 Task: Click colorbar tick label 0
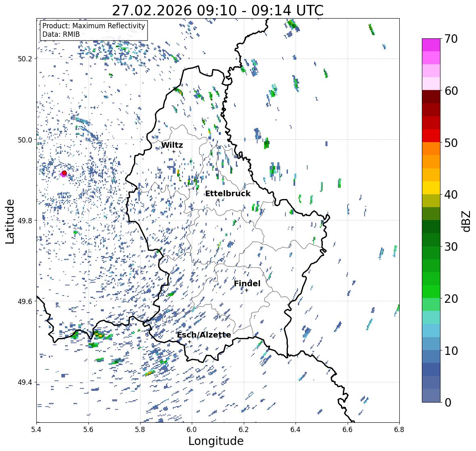click(448, 403)
